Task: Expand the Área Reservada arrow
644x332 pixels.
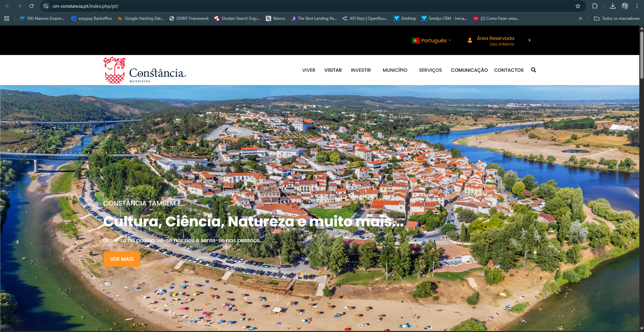Action: [x=529, y=40]
